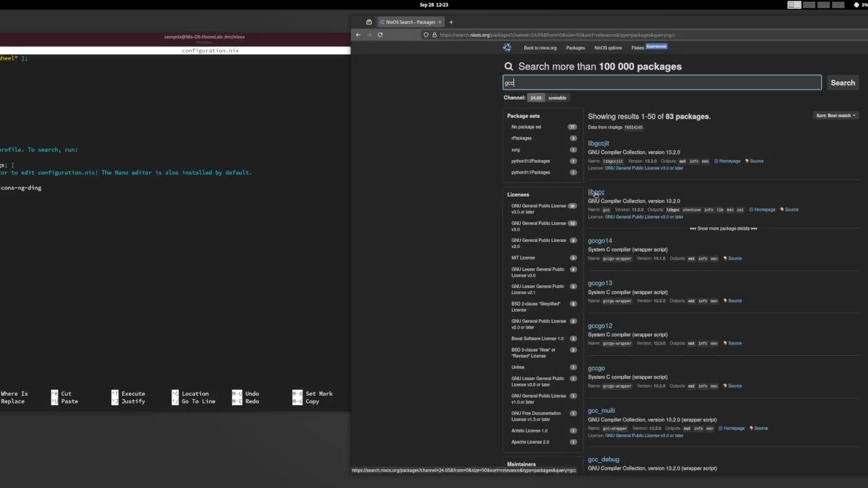
Task: Open Source link of libgcc
Action: (x=789, y=209)
